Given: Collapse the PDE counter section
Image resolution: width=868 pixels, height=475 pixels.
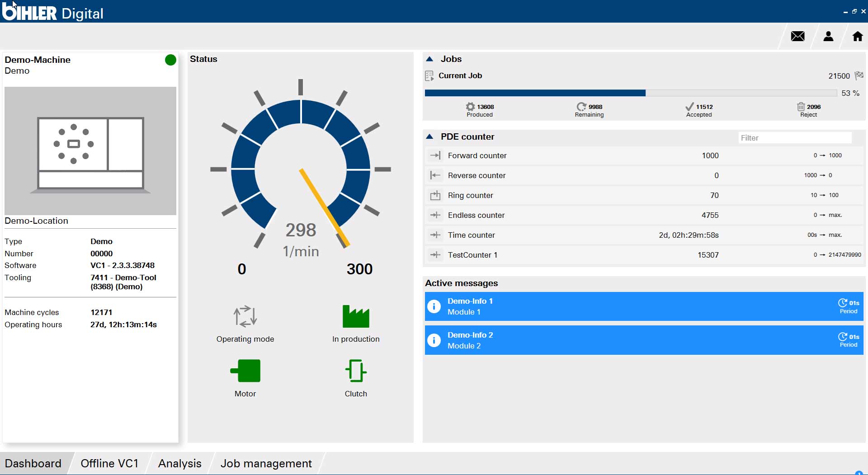Looking at the screenshot, I should coord(429,136).
